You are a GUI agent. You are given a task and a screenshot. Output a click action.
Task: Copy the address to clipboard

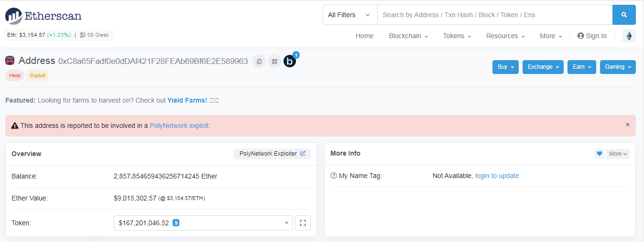click(259, 61)
